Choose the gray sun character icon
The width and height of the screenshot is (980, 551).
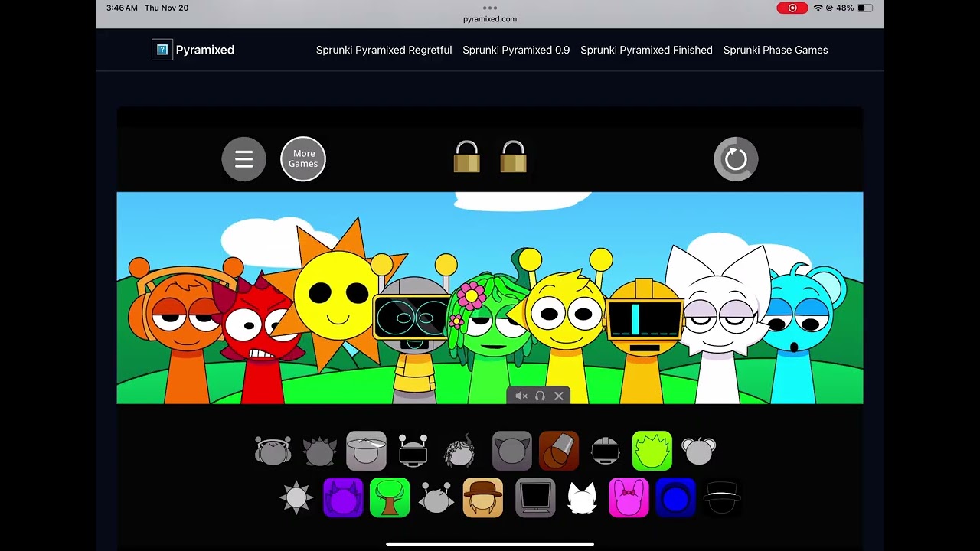[x=296, y=497]
